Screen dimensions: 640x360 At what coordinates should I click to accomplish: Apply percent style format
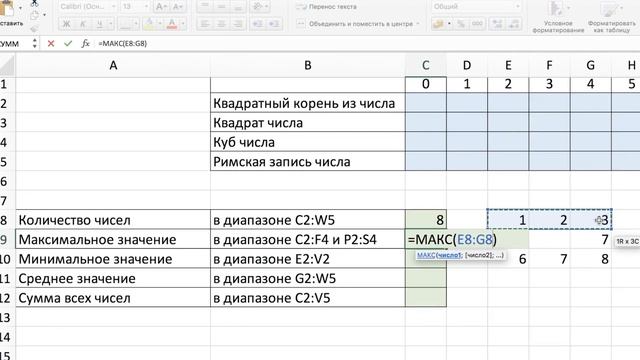tap(461, 24)
